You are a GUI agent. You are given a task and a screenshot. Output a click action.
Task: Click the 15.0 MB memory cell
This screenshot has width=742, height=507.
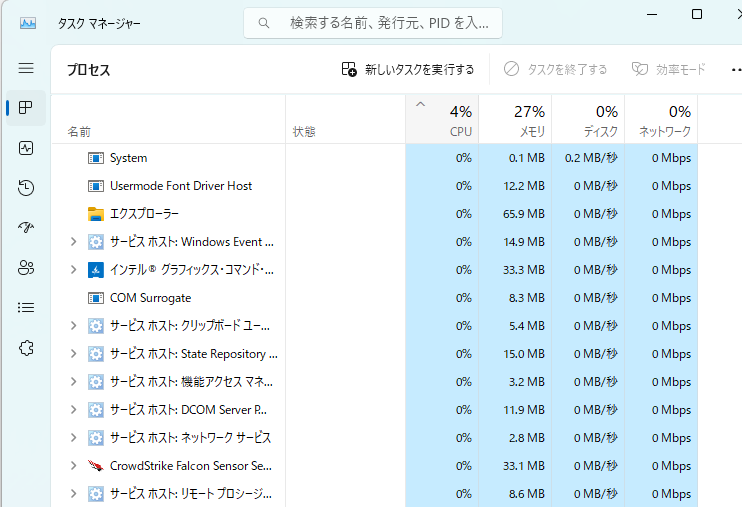(515, 354)
